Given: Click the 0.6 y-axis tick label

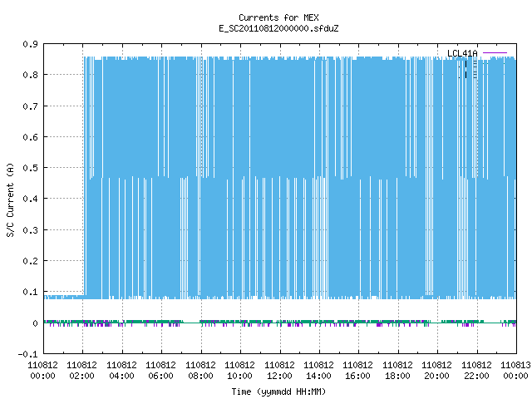Looking at the screenshot, I should click(x=30, y=137).
